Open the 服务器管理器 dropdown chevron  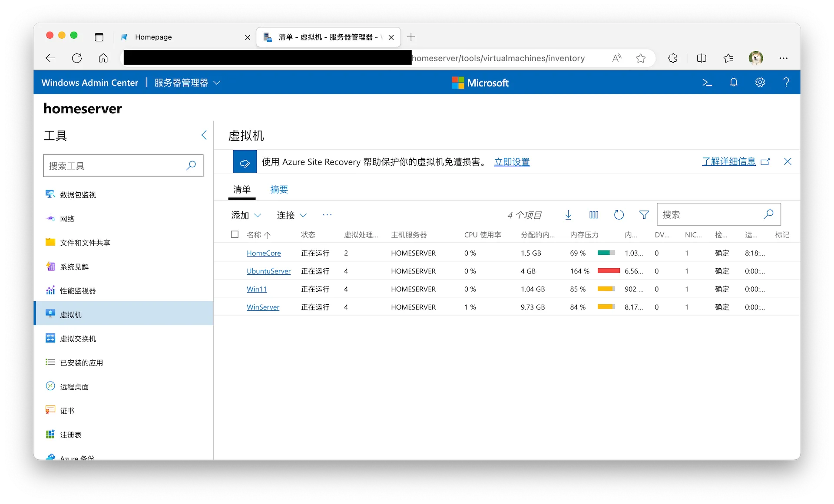pos(217,83)
